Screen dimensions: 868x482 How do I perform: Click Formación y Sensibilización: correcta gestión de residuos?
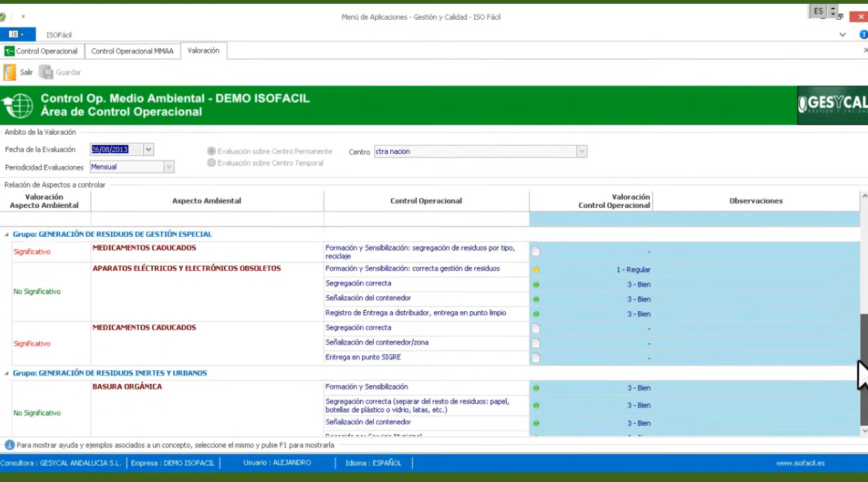(412, 268)
